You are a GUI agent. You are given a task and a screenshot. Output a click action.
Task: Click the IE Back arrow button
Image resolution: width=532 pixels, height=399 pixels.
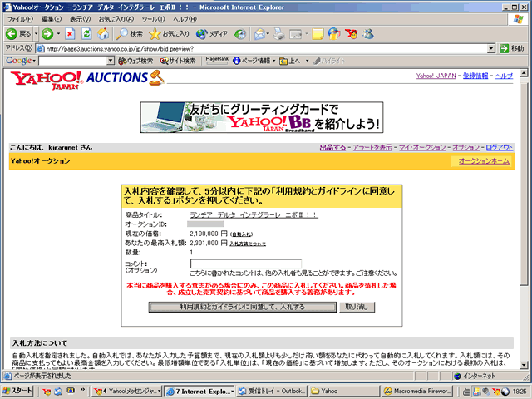pyautogui.click(x=18, y=34)
